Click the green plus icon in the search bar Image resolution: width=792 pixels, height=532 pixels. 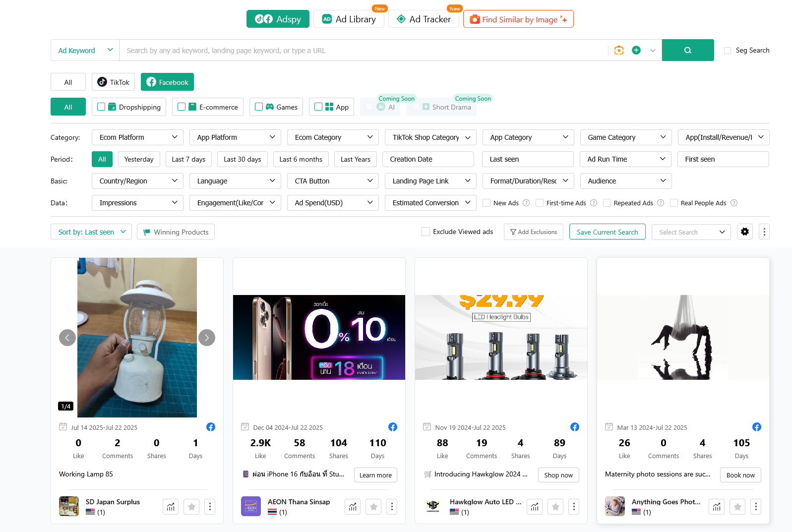636,50
